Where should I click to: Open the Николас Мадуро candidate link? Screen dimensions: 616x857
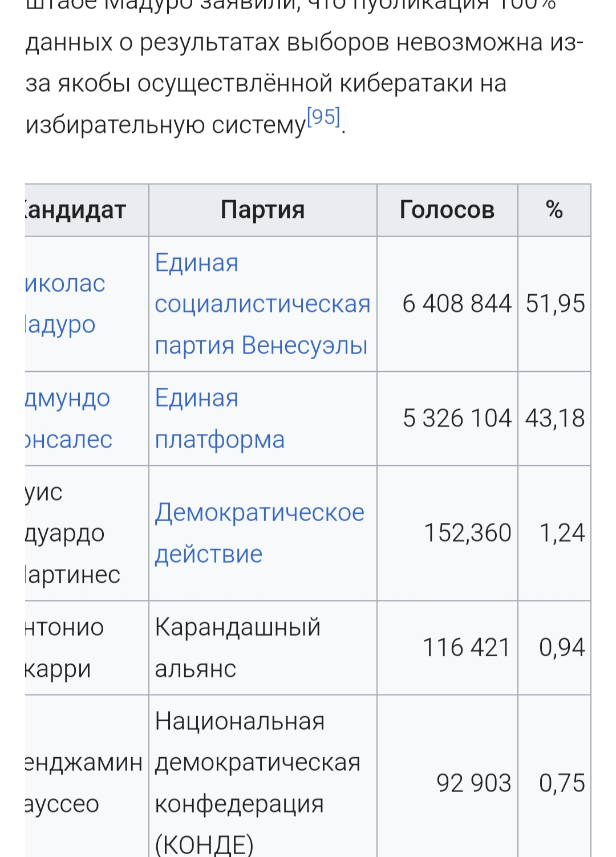tap(66, 304)
